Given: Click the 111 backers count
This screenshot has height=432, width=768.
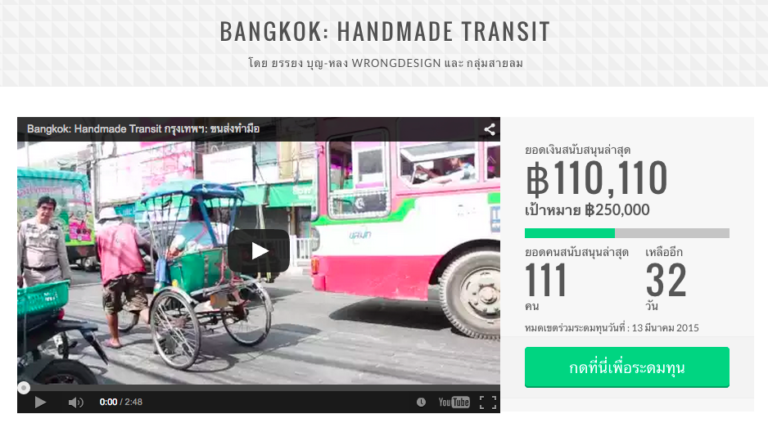Looking at the screenshot, I should [545, 280].
